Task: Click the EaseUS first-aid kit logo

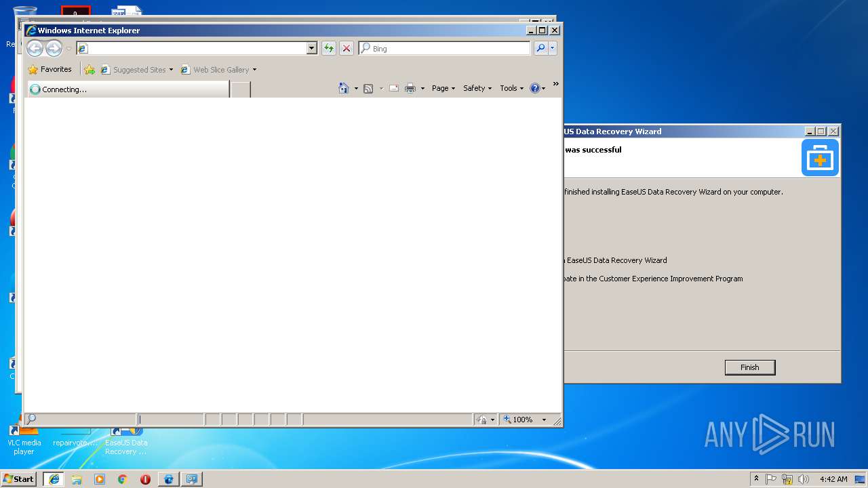Action: tap(820, 158)
